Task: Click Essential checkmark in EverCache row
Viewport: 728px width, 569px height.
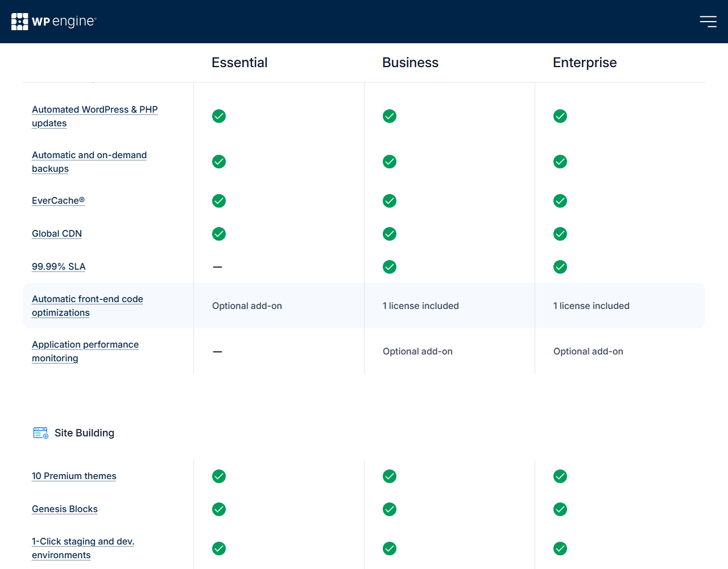Action: pos(219,201)
